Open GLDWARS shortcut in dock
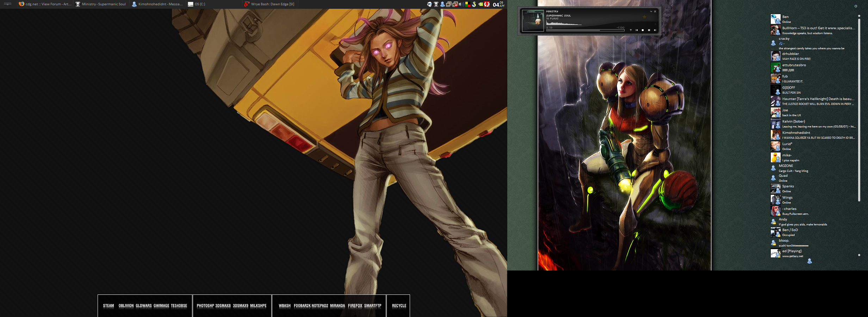868x317 pixels. tap(144, 306)
